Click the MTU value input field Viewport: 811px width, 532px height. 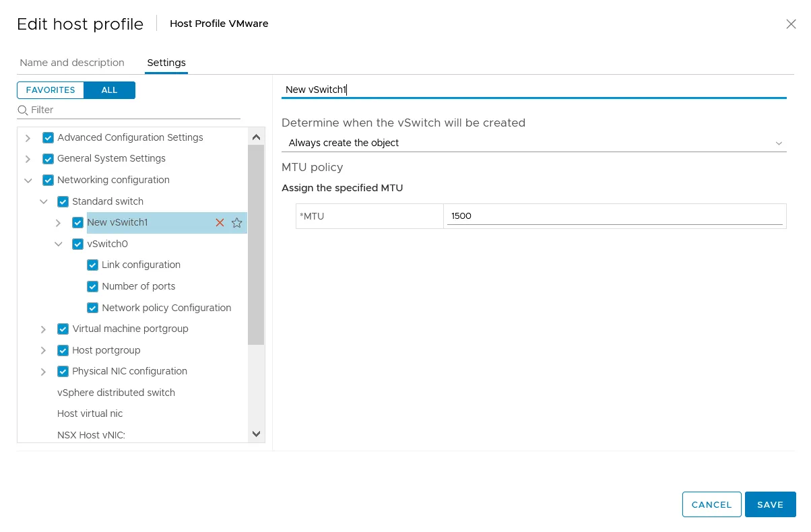614,216
